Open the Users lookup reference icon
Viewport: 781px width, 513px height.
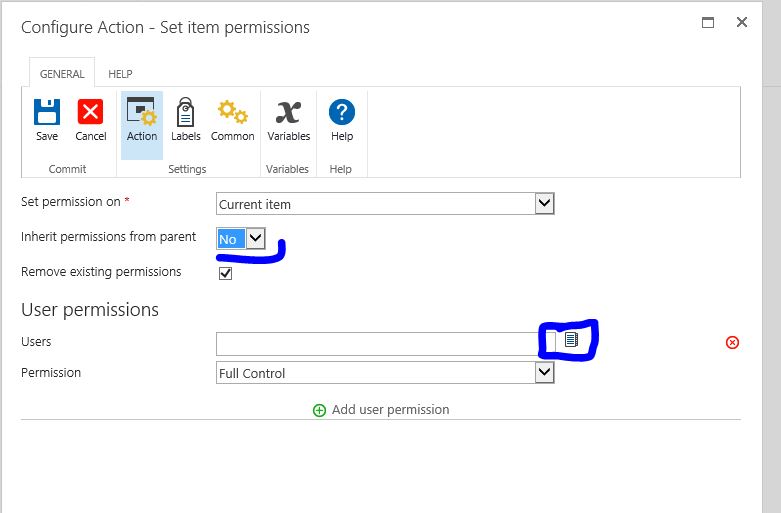(x=571, y=340)
